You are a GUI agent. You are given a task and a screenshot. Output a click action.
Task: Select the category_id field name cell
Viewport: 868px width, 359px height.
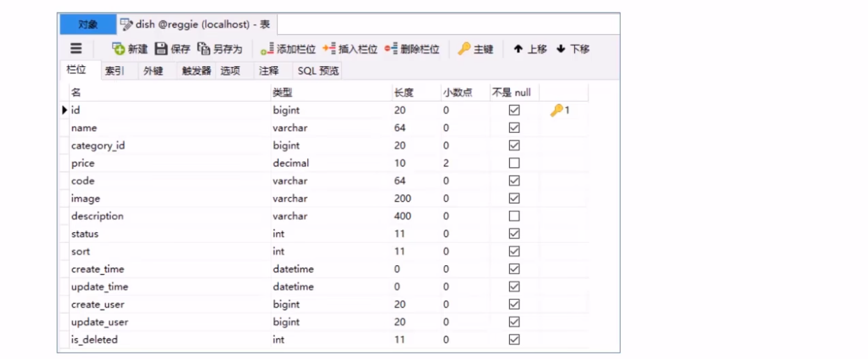click(x=169, y=145)
